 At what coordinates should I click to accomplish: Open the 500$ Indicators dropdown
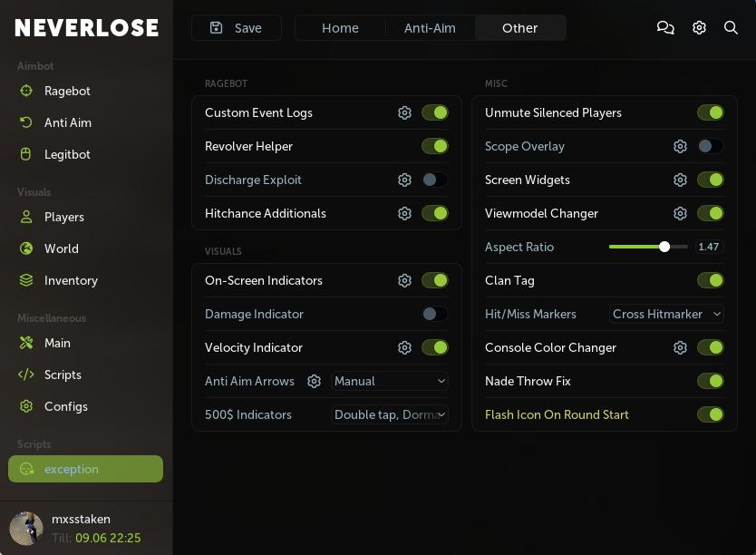coord(390,415)
